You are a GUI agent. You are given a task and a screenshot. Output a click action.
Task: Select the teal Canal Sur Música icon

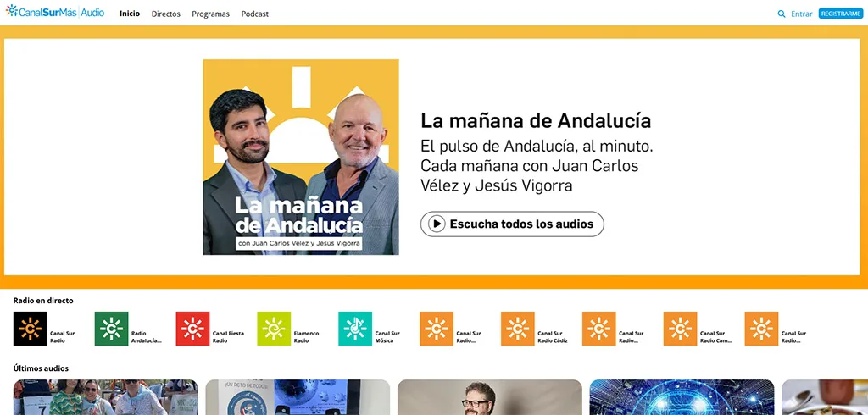(x=355, y=329)
